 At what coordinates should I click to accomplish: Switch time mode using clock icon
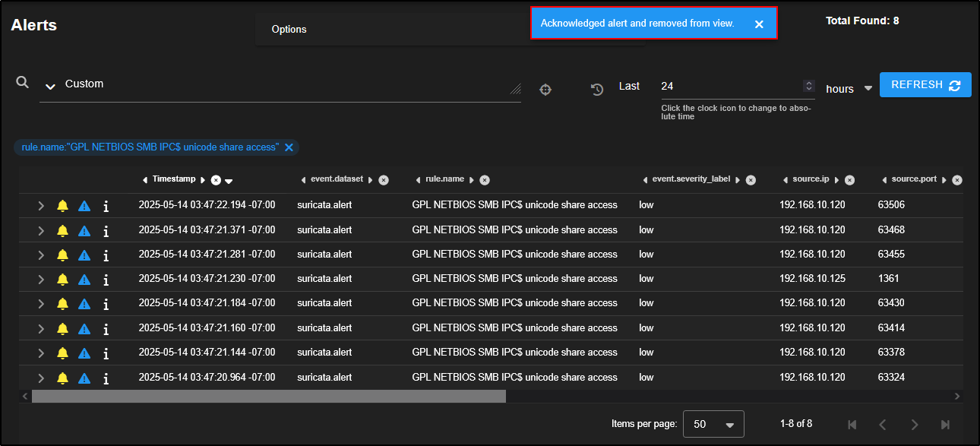coord(597,90)
